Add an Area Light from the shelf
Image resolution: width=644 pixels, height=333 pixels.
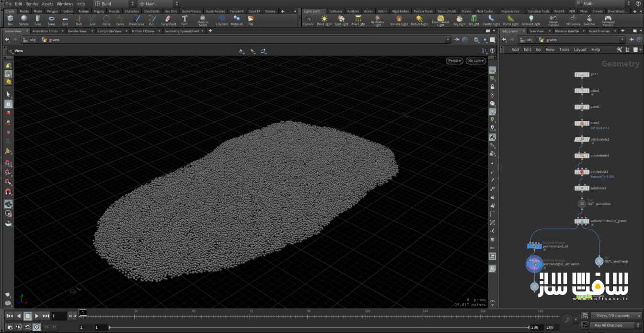(x=358, y=20)
